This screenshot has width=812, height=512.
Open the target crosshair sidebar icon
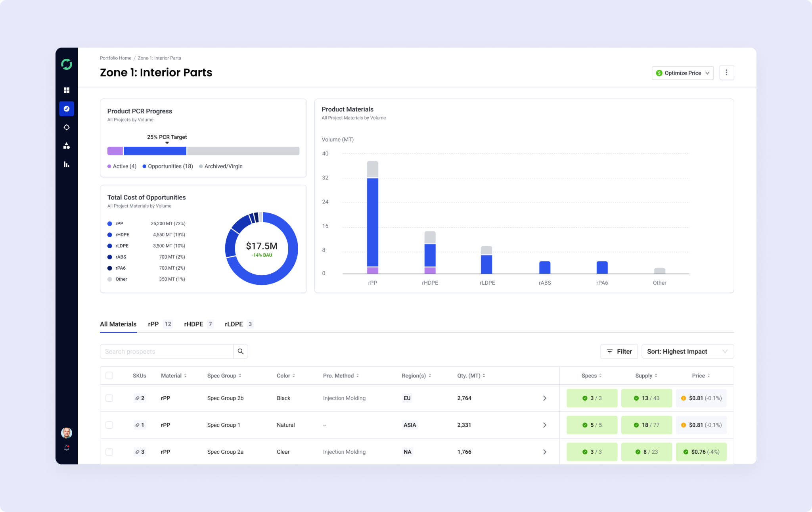coord(67,127)
